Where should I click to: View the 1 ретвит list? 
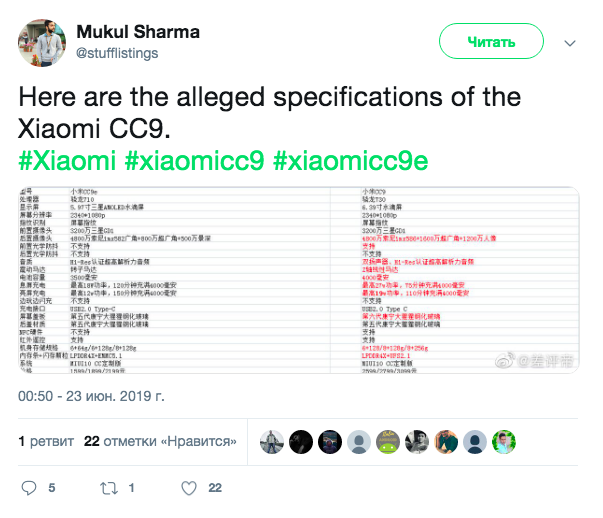click(46, 441)
